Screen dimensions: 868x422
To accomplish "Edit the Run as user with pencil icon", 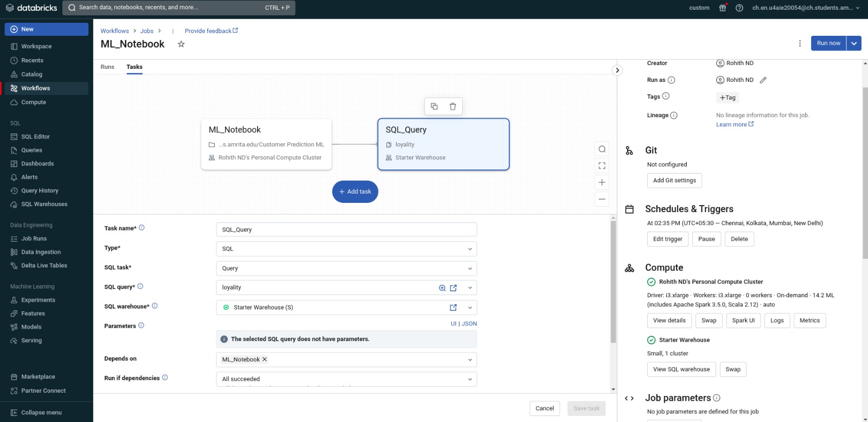I will [763, 80].
